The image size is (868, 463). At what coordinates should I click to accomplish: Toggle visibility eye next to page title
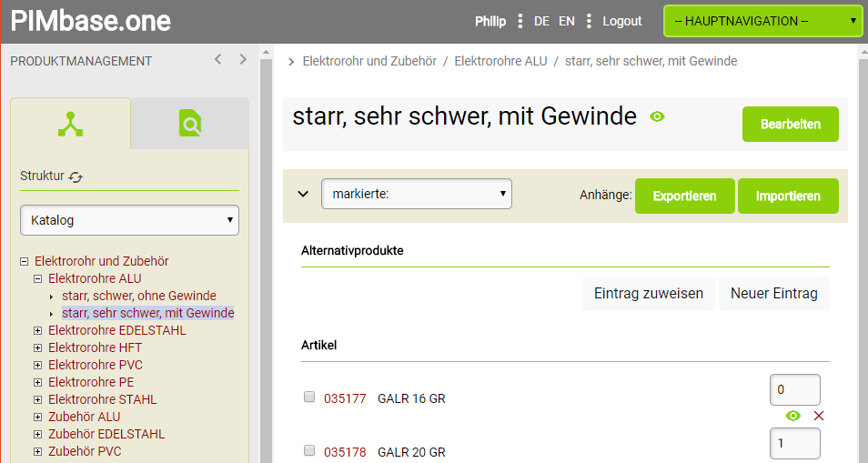(x=657, y=116)
